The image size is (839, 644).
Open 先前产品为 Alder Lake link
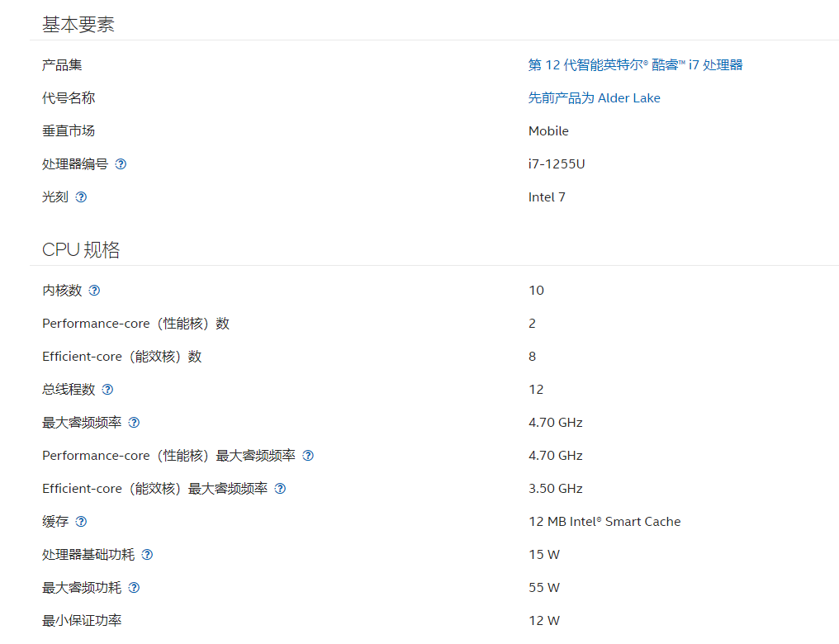coord(594,98)
